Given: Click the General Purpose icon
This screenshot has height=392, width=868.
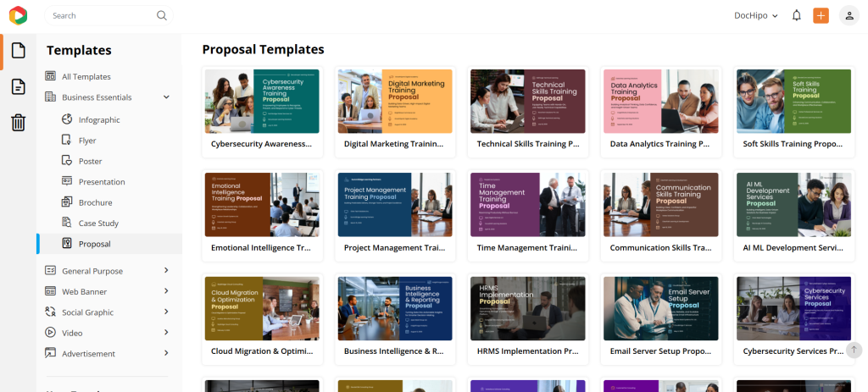Looking at the screenshot, I should coord(50,270).
